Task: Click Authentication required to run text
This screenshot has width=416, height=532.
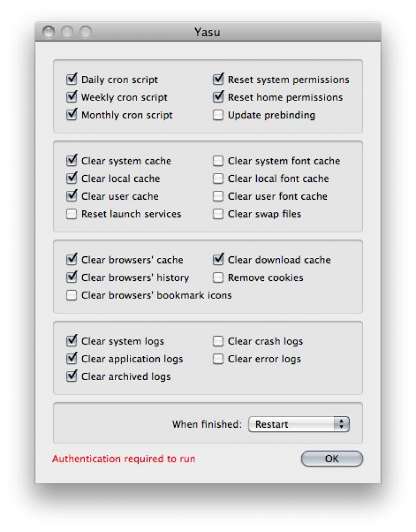Action: [124, 459]
